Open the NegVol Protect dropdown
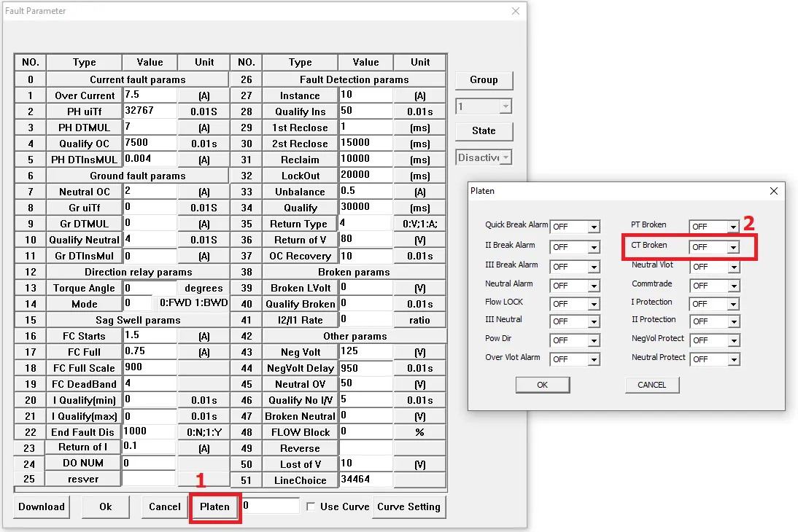Screen dimensions: 798x532 (x=715, y=340)
